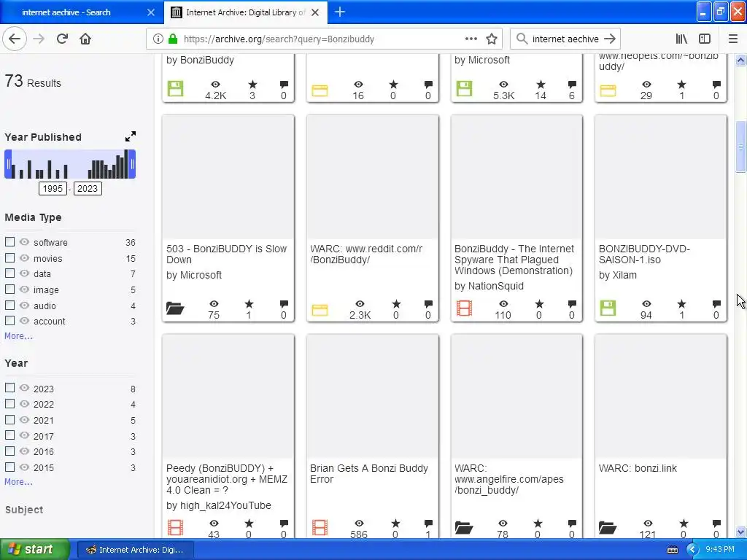Click the internet aechive search box
The image size is (747, 560).
(565, 39)
